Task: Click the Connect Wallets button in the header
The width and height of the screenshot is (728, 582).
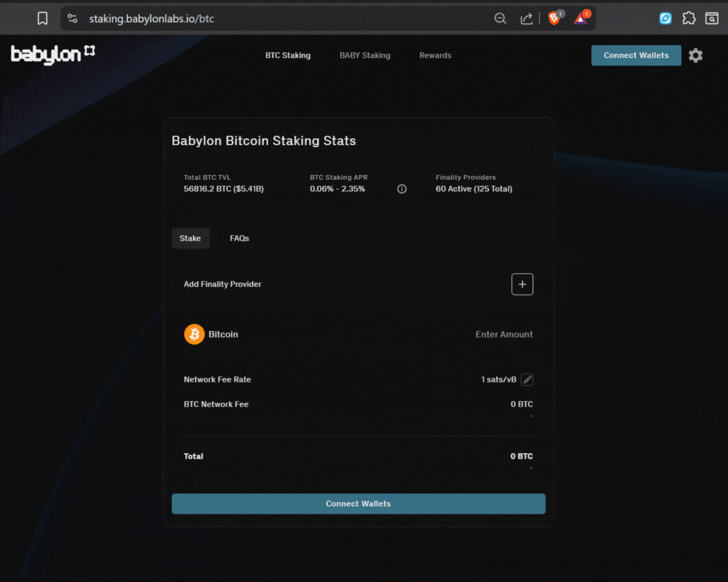Action: click(636, 55)
